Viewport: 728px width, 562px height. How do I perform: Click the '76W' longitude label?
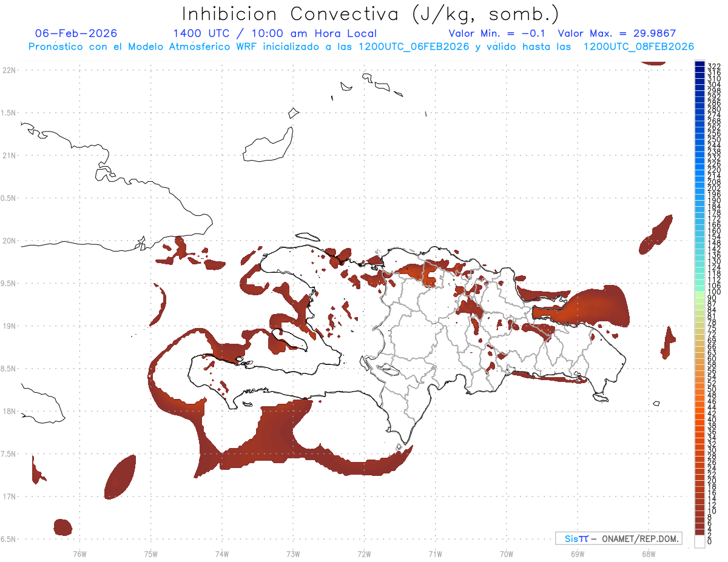tap(79, 553)
